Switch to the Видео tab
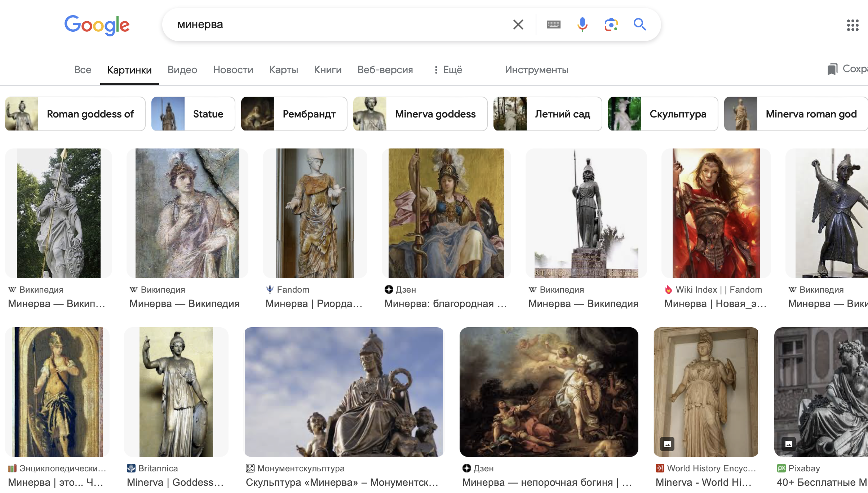 182,70
